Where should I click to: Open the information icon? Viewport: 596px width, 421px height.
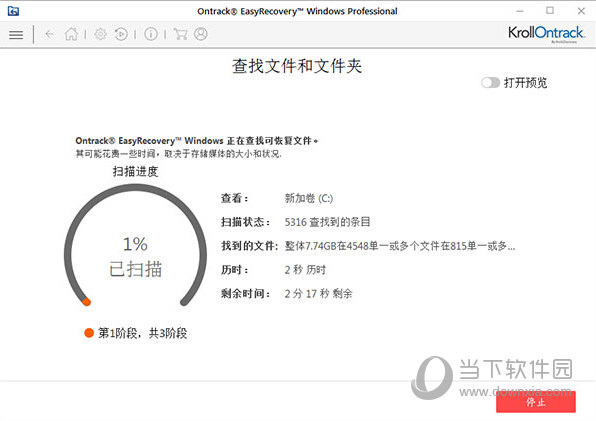[151, 34]
